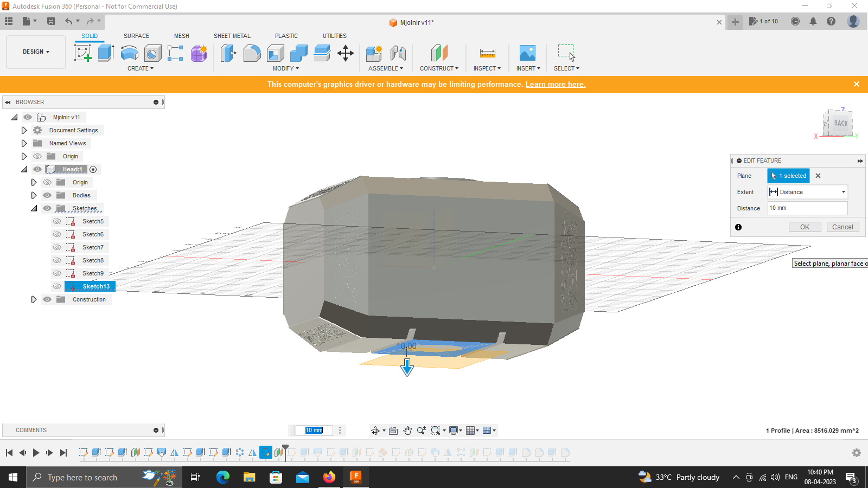This screenshot has width=868, height=488.
Task: Open the Learn more here link
Action: 555,84
